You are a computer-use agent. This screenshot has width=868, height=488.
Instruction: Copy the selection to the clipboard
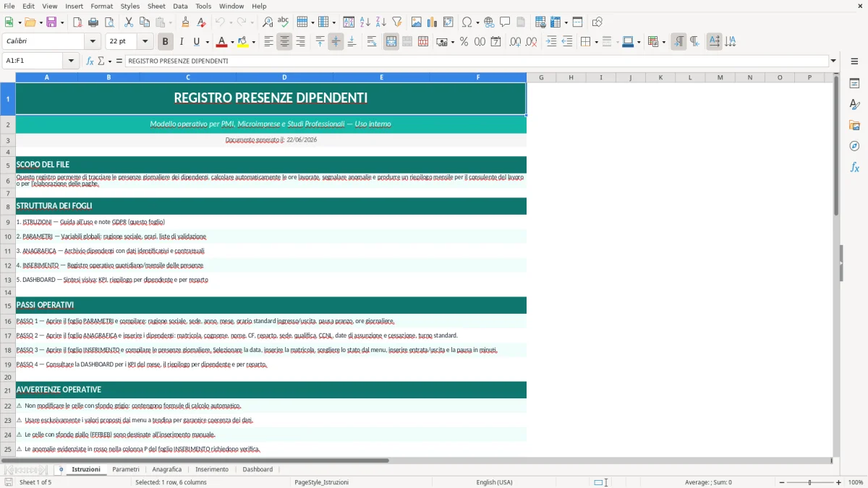(x=145, y=22)
